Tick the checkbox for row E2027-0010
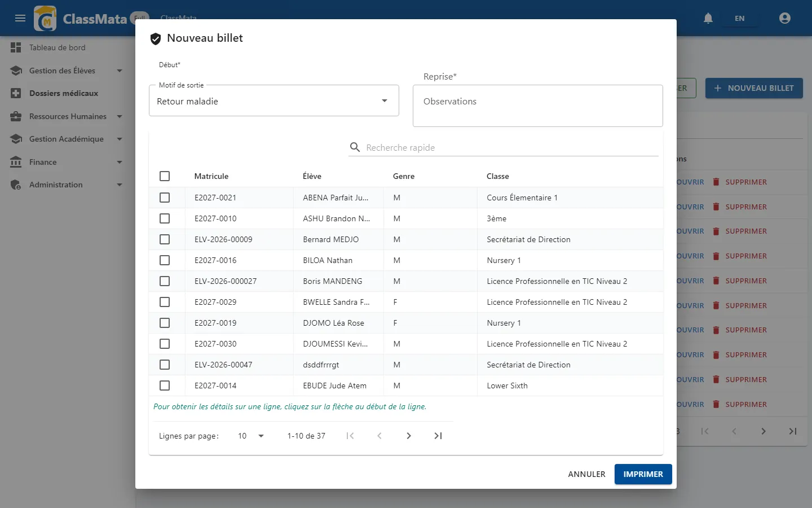The height and width of the screenshot is (508, 812). tap(165, 218)
